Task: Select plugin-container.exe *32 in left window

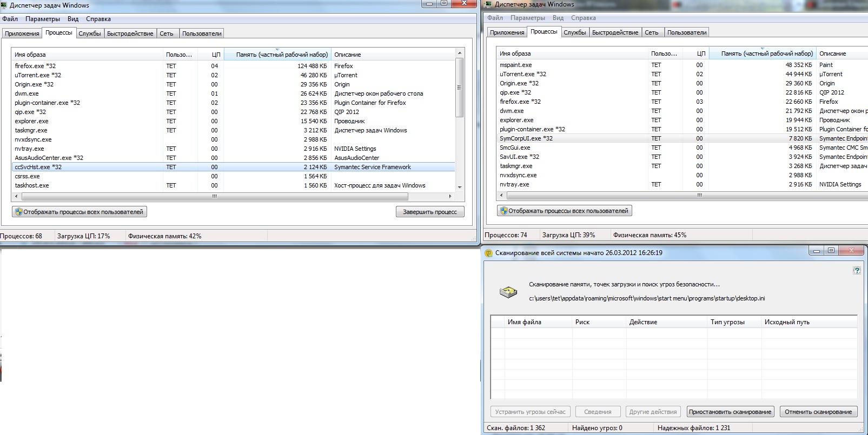Action: click(x=234, y=103)
